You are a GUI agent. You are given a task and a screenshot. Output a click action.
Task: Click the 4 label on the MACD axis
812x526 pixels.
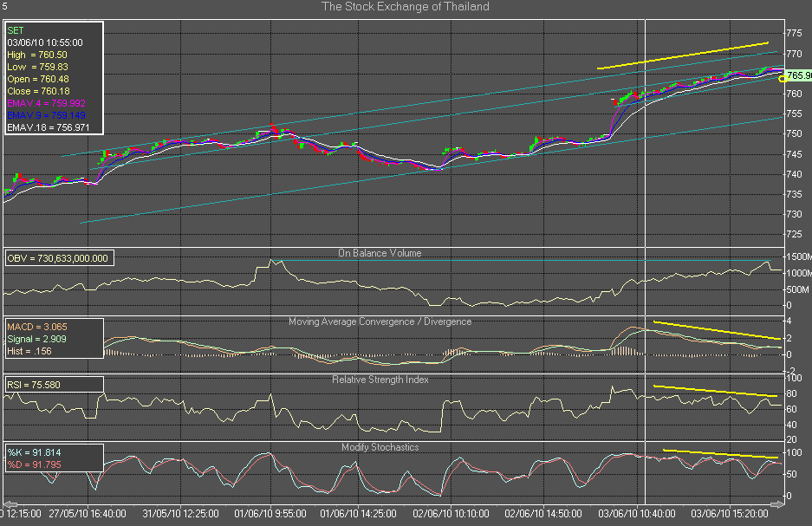[x=789, y=321]
